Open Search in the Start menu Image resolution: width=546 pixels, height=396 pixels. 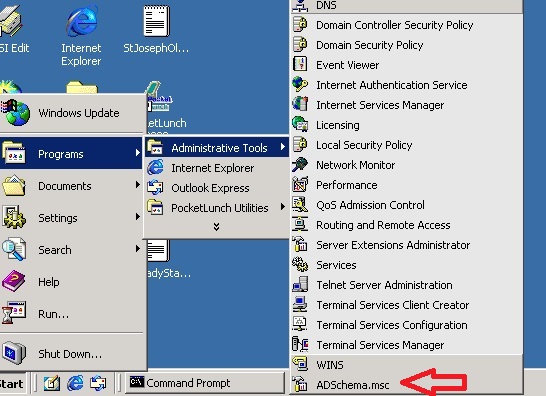[71, 250]
